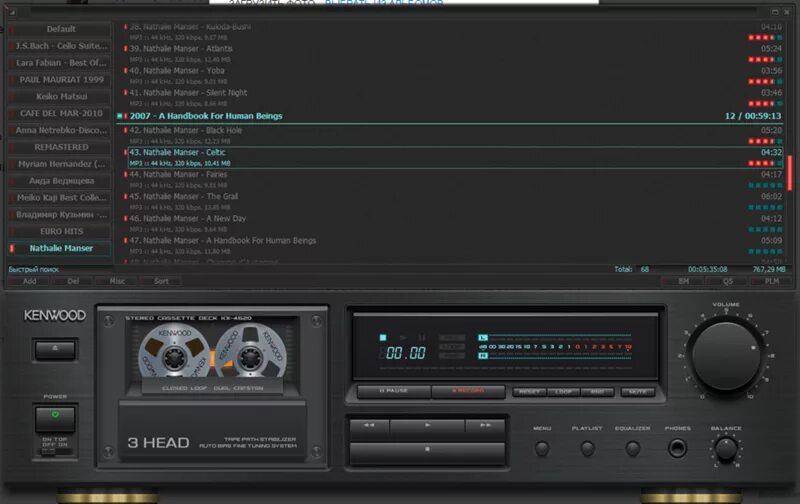This screenshot has width=800, height=504.
Task: Open the Menu round knob button
Action: pos(542,449)
